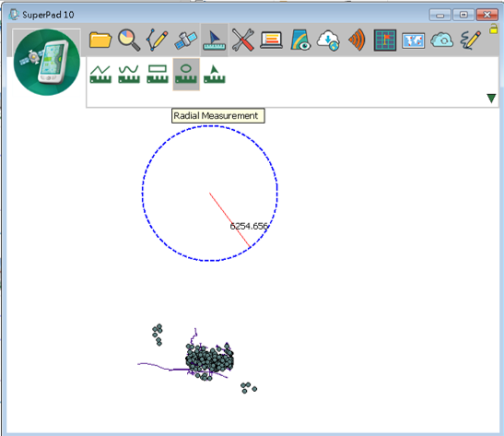This screenshot has height=436, width=504.
Task: Click the SuperPad round logo button
Action: coord(47,62)
